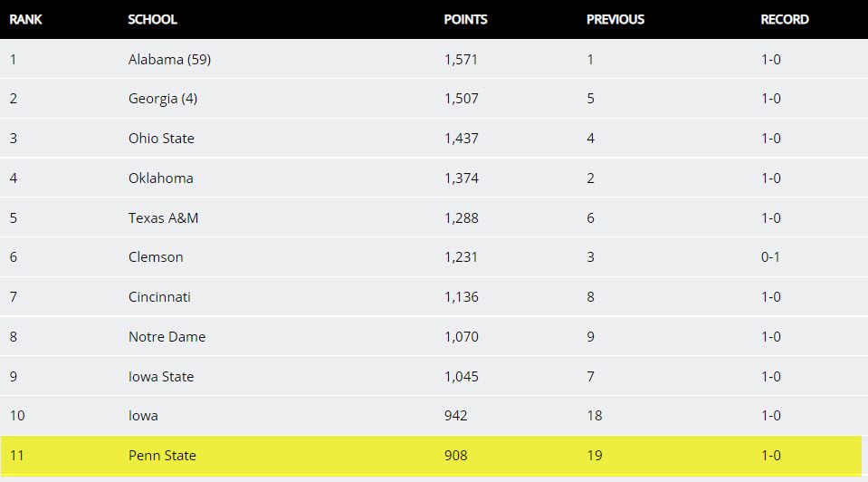Select Clemson's 0-1 record cell
868x482 pixels.
point(770,257)
